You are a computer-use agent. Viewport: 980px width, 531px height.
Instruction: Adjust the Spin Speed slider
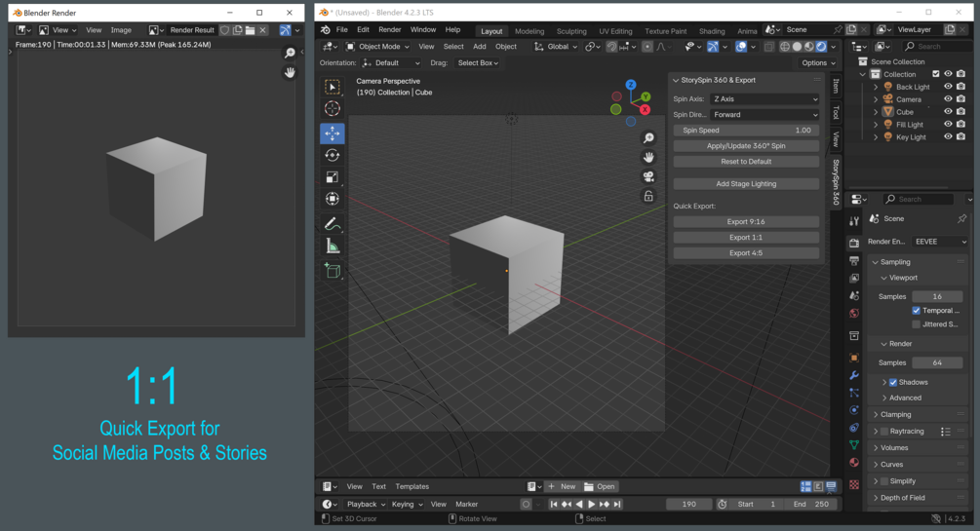[746, 130]
